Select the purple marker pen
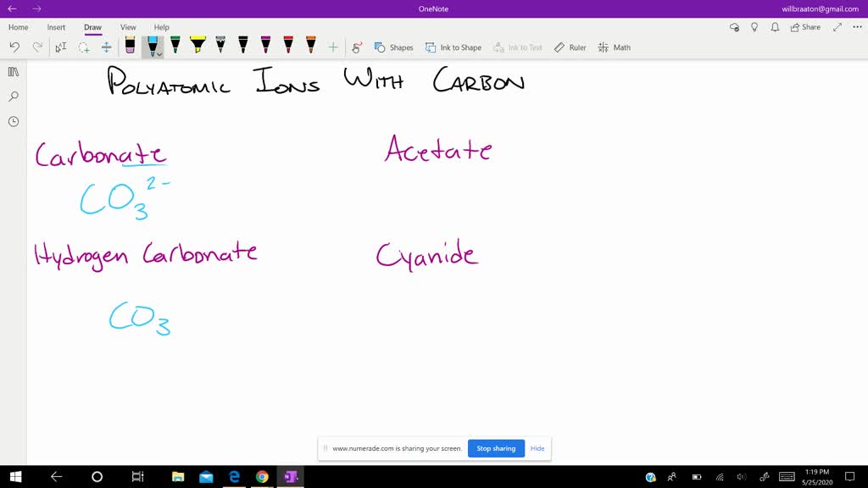 (x=264, y=47)
